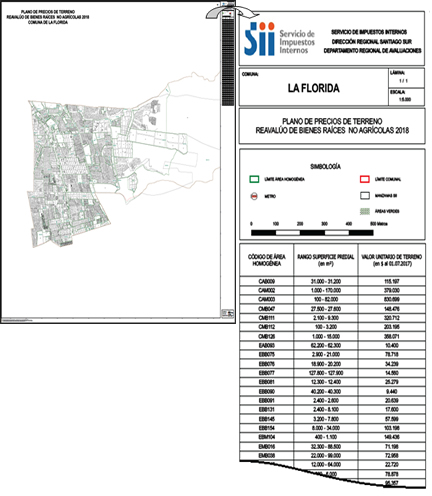432x496 pixels.
Task: Select code cell EBB131
Action: coord(267,409)
